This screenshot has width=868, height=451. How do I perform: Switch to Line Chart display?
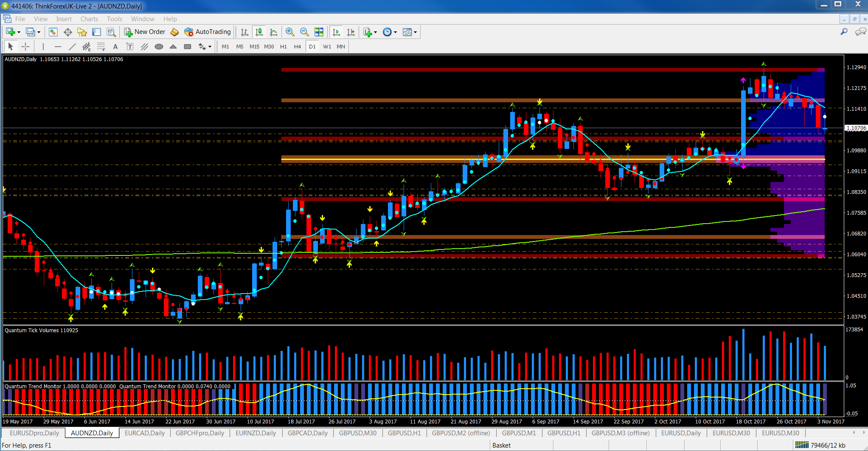point(273,32)
